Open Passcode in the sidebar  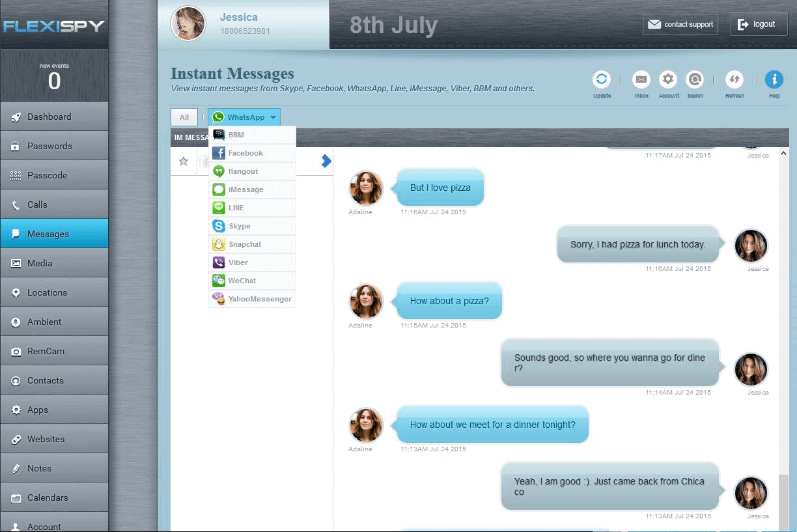[54, 175]
